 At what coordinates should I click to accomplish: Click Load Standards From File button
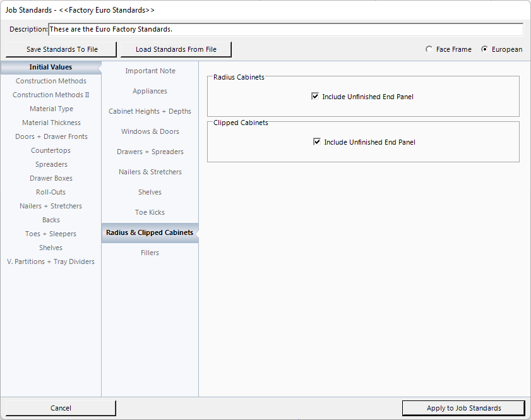176,49
